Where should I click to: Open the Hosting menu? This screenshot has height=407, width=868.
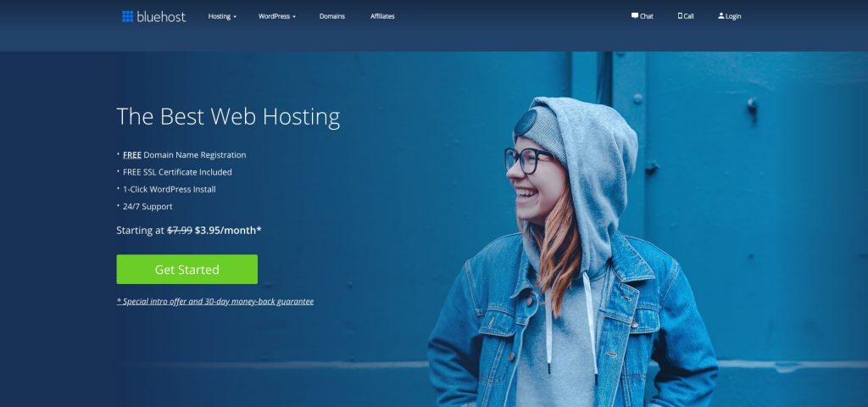219,16
